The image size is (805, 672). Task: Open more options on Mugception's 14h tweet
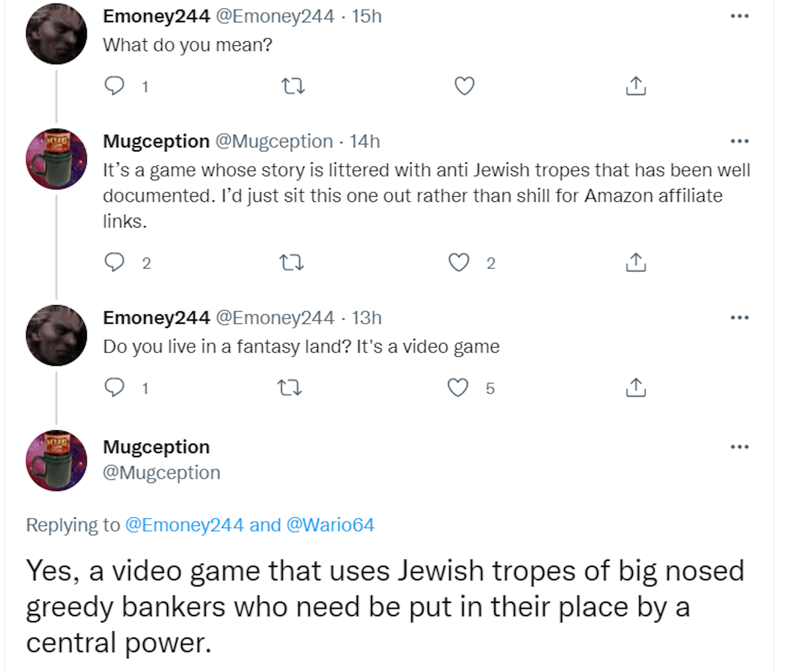click(740, 141)
